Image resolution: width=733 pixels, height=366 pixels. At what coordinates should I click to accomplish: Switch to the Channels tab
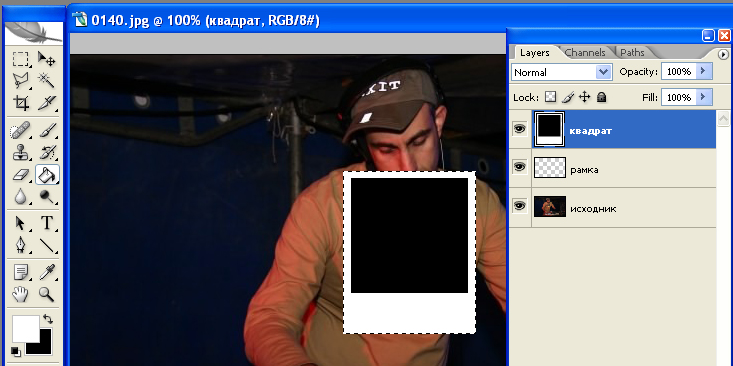pos(585,52)
